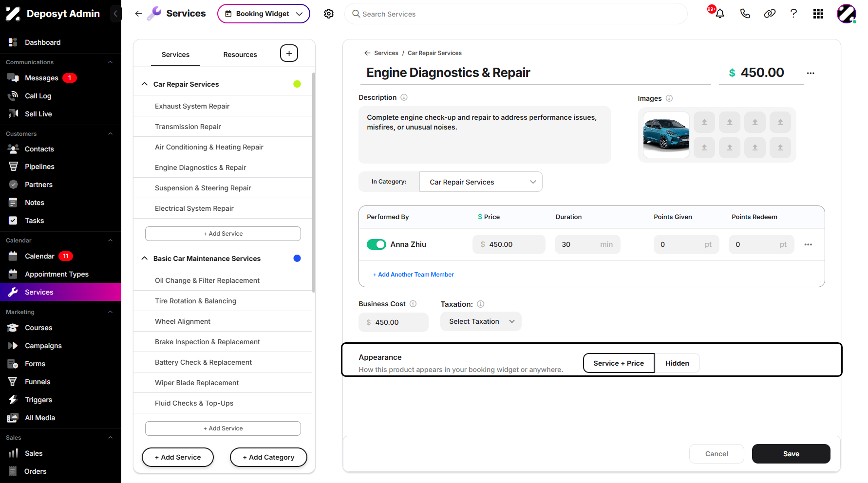Collapse Communications sidebar section
Screen dimensions: 868x483
(110, 62)
